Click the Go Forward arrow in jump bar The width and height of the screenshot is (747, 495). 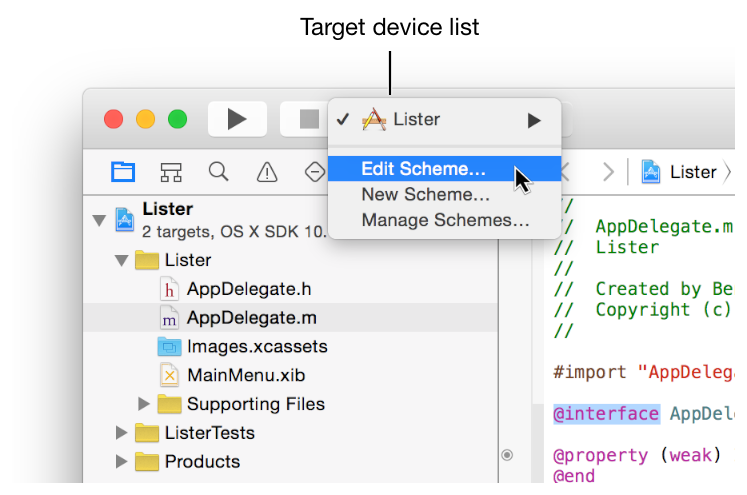[x=608, y=172]
